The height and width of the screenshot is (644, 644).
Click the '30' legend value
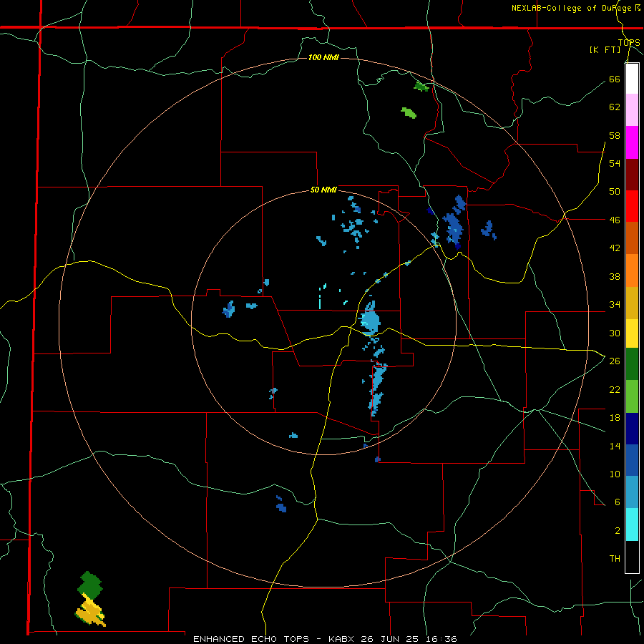click(x=615, y=333)
